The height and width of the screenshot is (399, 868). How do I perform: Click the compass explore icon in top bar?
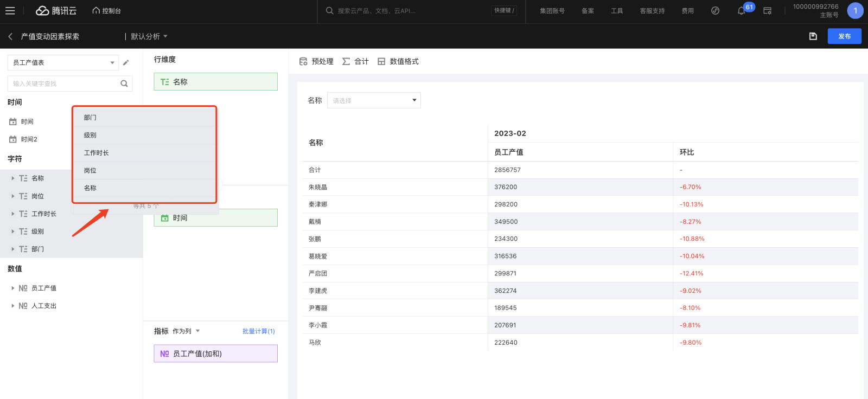pyautogui.click(x=715, y=11)
